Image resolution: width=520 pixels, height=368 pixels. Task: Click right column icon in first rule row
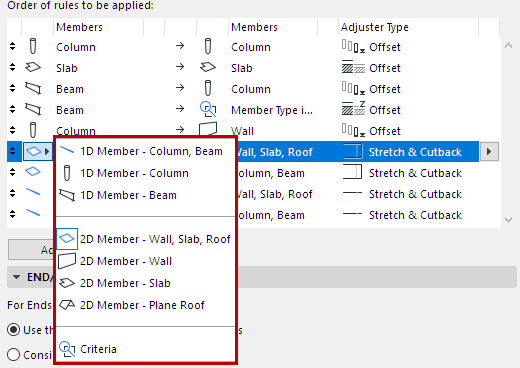208,46
